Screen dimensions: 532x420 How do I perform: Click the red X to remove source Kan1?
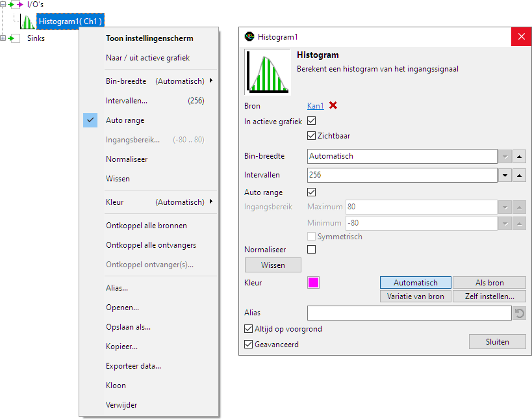click(x=333, y=105)
